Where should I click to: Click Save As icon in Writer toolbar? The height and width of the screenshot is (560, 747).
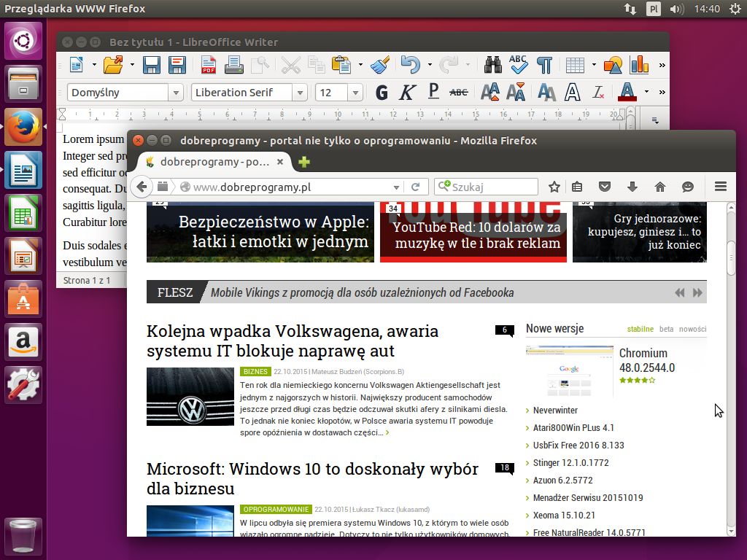177,65
